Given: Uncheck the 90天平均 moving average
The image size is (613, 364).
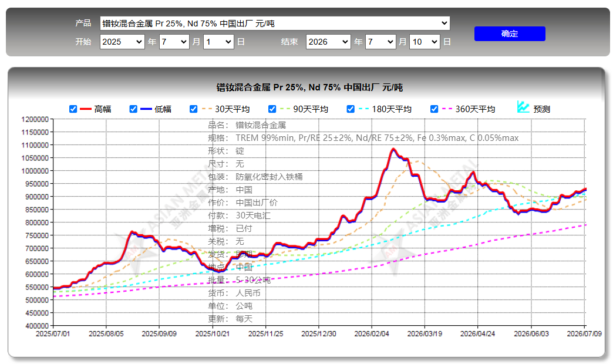Looking at the screenshot, I should [272, 109].
